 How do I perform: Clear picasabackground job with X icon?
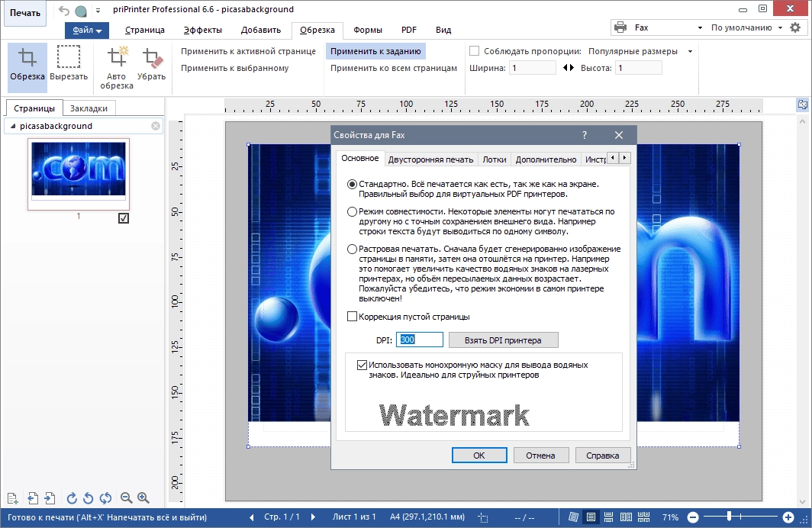(156, 126)
